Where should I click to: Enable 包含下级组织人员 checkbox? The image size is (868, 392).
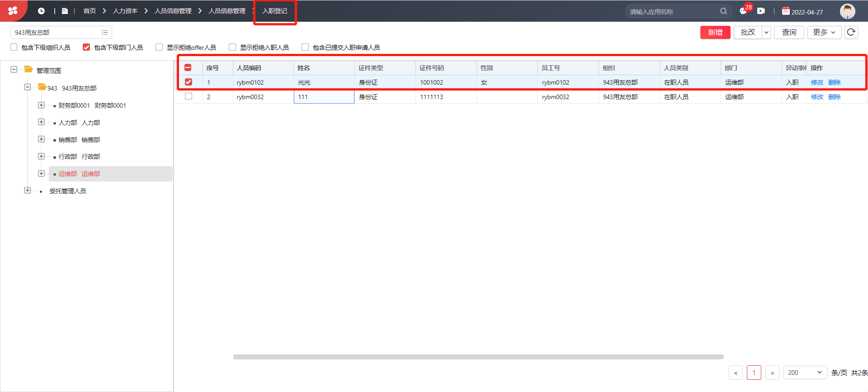pos(14,47)
